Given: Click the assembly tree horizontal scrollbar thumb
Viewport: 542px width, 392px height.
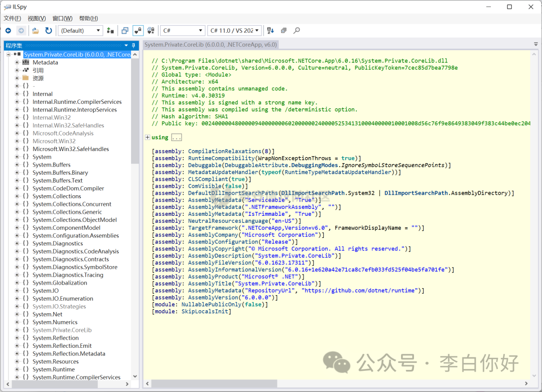Looking at the screenshot, I should coord(55,383).
